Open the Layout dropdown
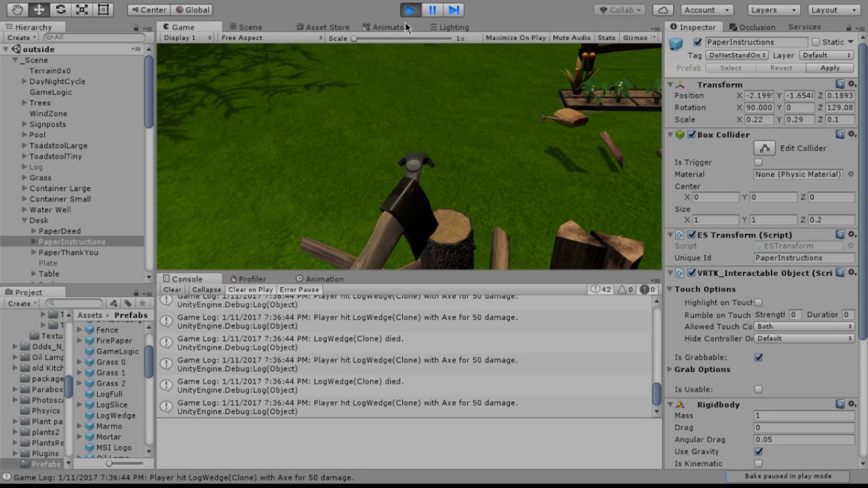The width and height of the screenshot is (868, 488). point(834,10)
